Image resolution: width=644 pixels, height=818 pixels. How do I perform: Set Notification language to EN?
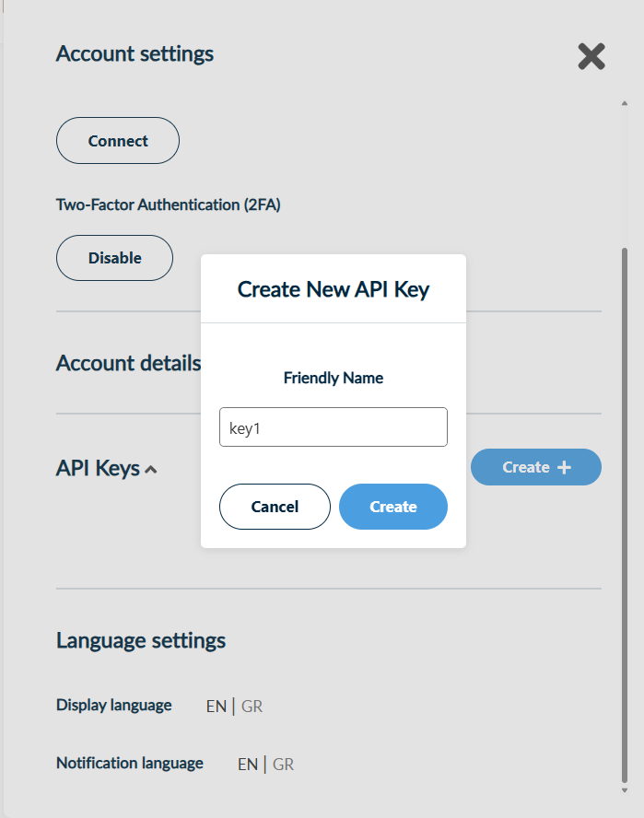tap(248, 764)
